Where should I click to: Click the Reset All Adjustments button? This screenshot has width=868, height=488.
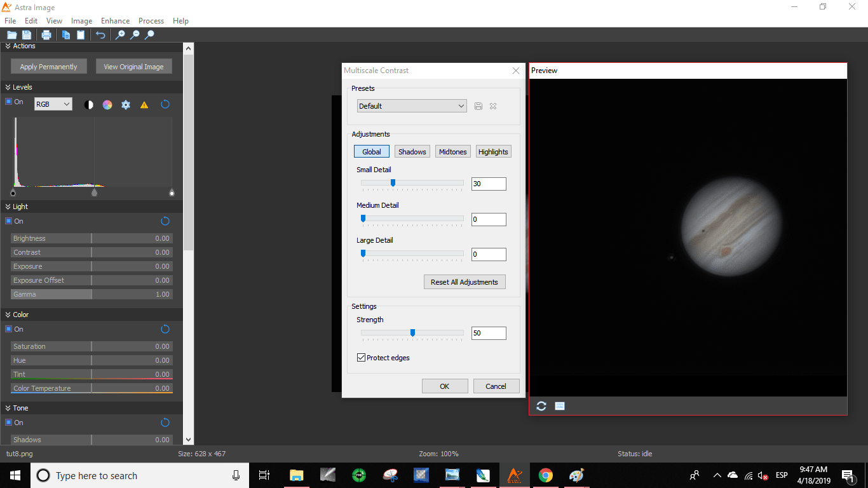pos(465,282)
